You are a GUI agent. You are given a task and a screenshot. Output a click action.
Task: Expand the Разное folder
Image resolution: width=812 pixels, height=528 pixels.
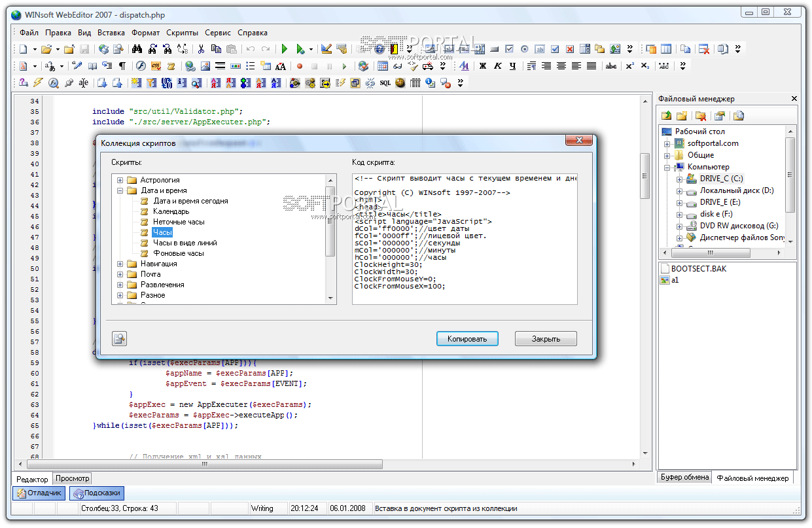tap(120, 295)
